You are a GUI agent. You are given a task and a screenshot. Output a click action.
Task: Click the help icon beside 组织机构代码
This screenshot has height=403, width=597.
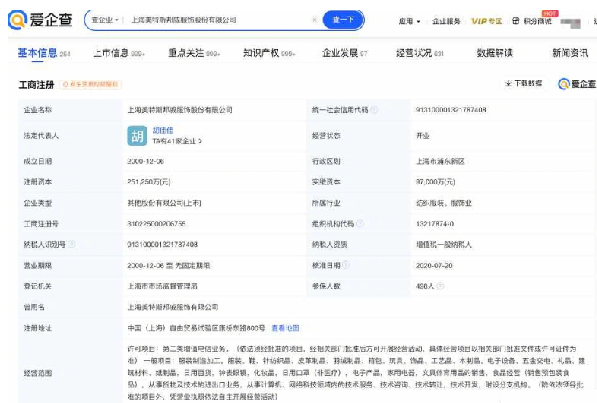pos(359,224)
